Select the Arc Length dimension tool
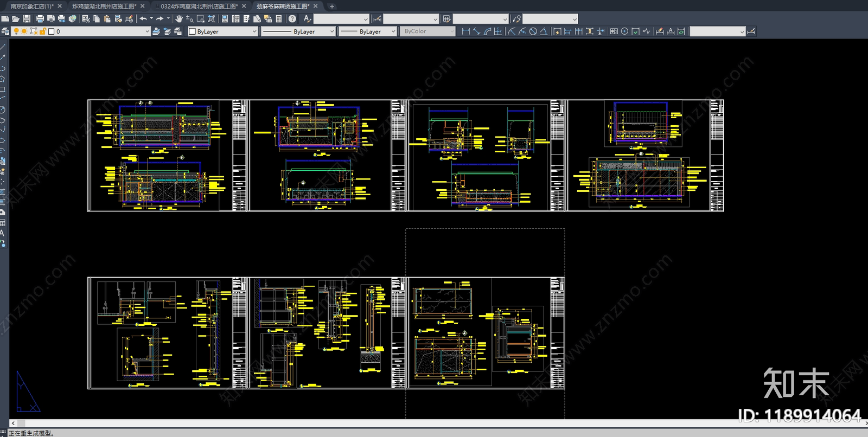 488,31
